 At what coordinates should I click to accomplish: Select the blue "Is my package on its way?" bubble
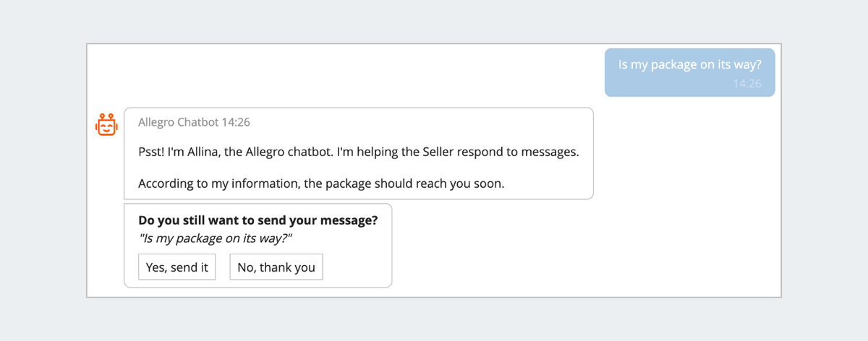(690, 72)
